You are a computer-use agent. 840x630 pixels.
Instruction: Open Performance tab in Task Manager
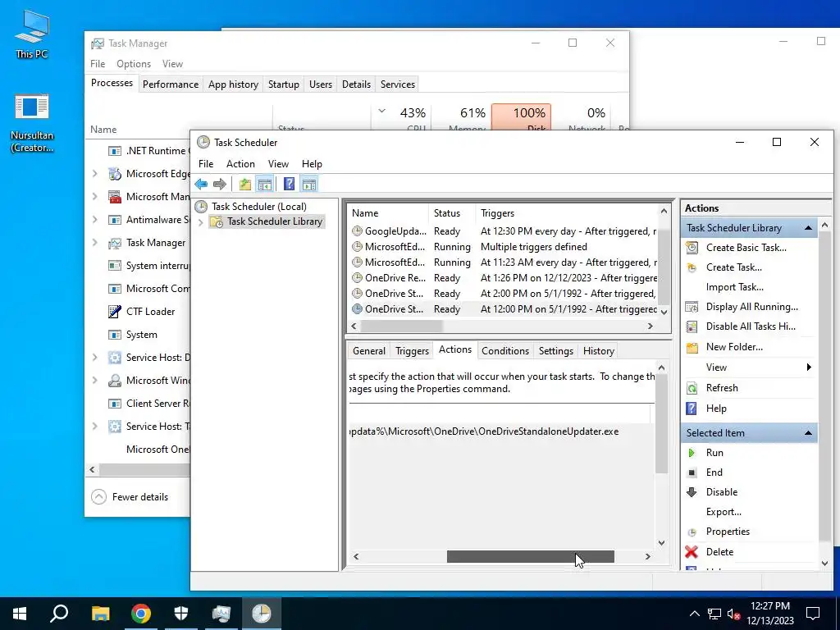click(171, 84)
